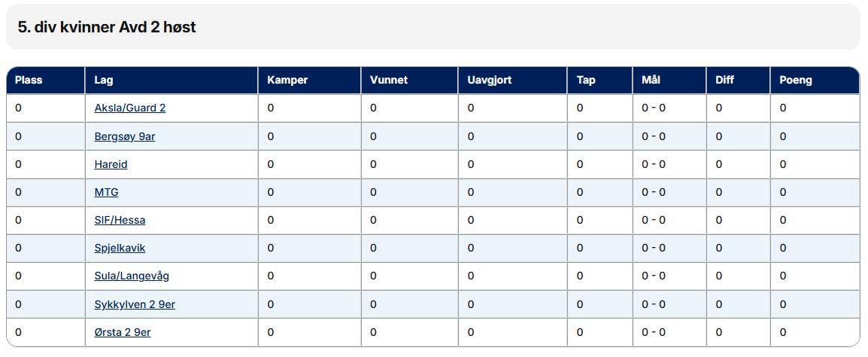The width and height of the screenshot is (868, 357).
Task: Click the Plass column header
Action: coord(29,80)
